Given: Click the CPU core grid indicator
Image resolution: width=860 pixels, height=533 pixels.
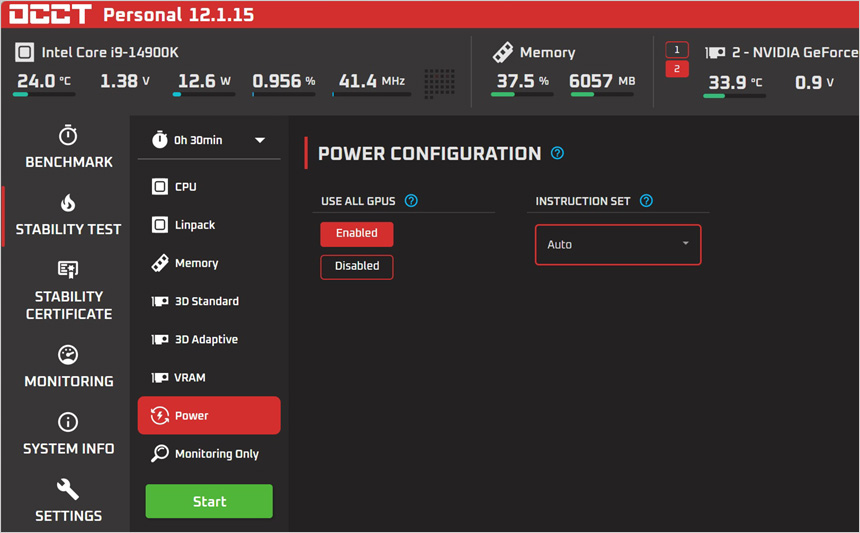Looking at the screenshot, I should [x=439, y=83].
